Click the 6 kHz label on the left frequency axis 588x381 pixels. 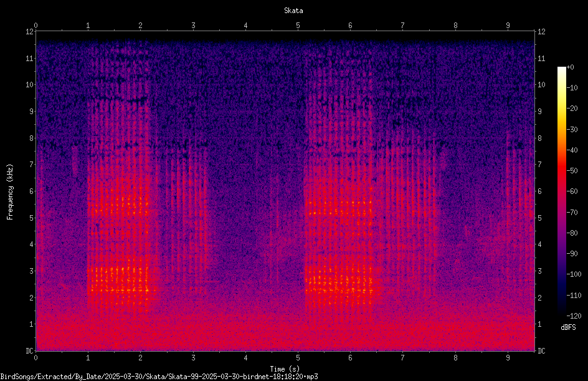click(x=31, y=191)
